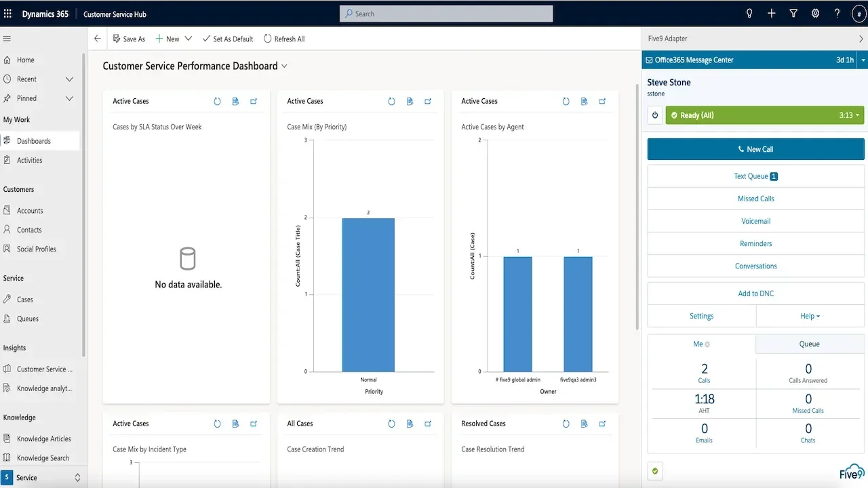This screenshot has width=868, height=488.
Task: Click the lightbulb suggestions icon in top bar
Action: pos(749,13)
